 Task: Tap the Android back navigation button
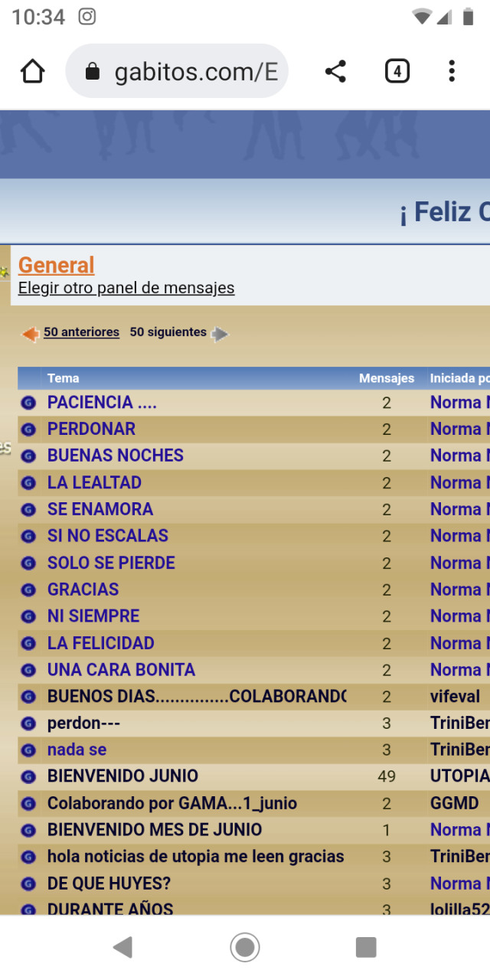tap(122, 948)
